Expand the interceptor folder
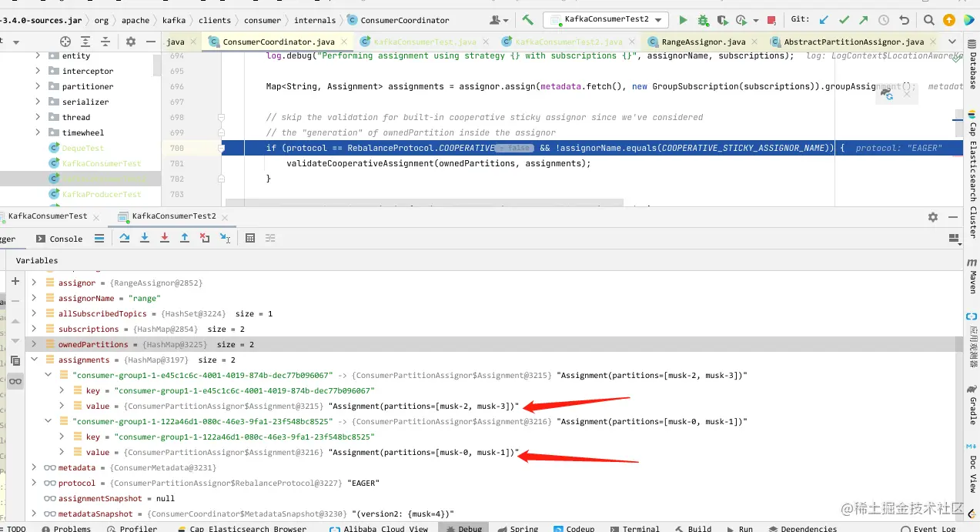This screenshot has height=532, width=980. pos(38,71)
